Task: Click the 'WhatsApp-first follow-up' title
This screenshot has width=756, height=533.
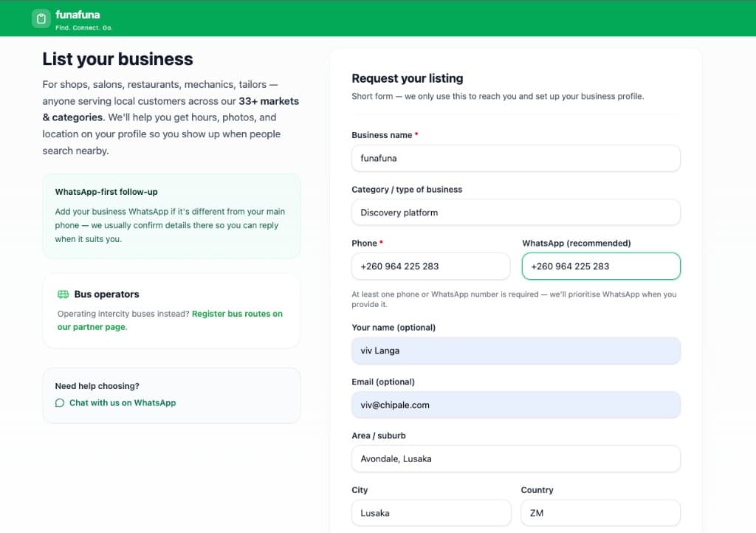Action: coord(106,192)
